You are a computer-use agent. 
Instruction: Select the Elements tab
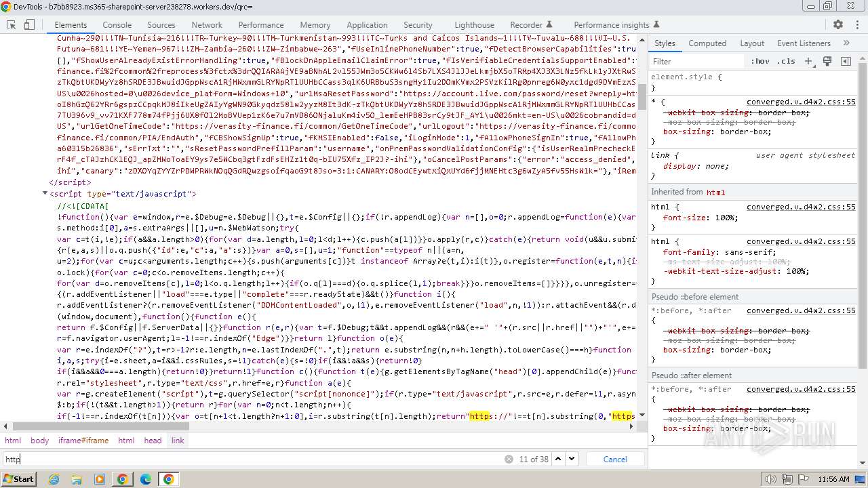(x=71, y=25)
